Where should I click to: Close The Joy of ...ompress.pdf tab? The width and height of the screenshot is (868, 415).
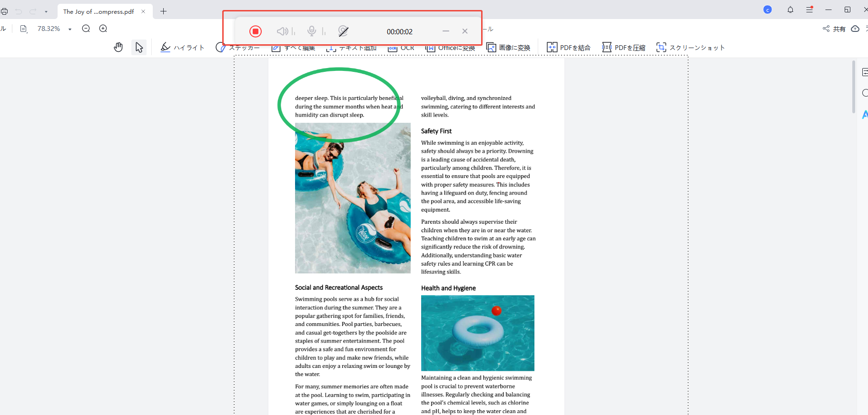click(x=143, y=11)
